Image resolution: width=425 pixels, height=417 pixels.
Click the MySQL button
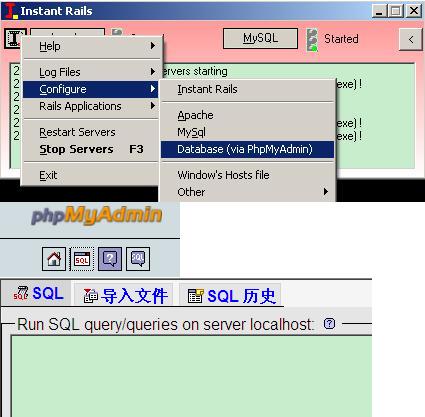click(x=260, y=39)
